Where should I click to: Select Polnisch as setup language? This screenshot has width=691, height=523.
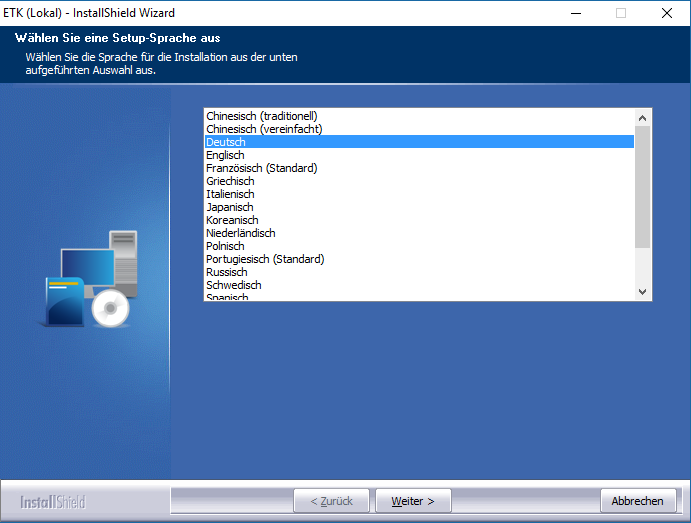(x=225, y=246)
